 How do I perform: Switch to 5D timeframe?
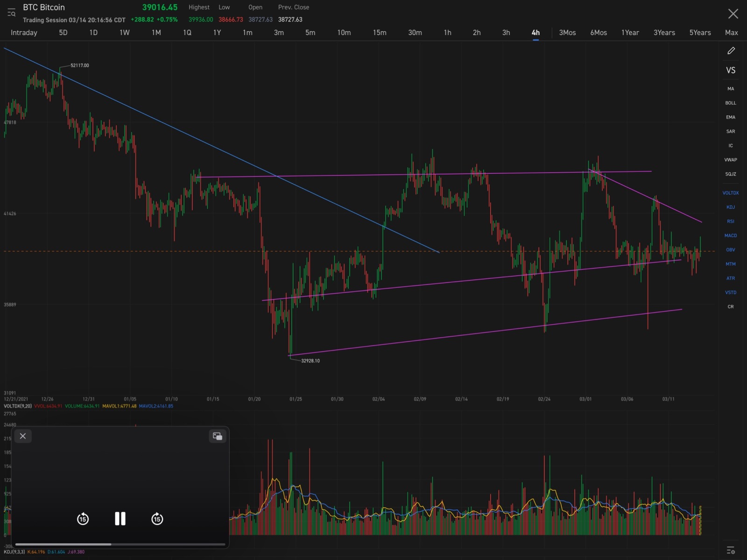point(63,33)
